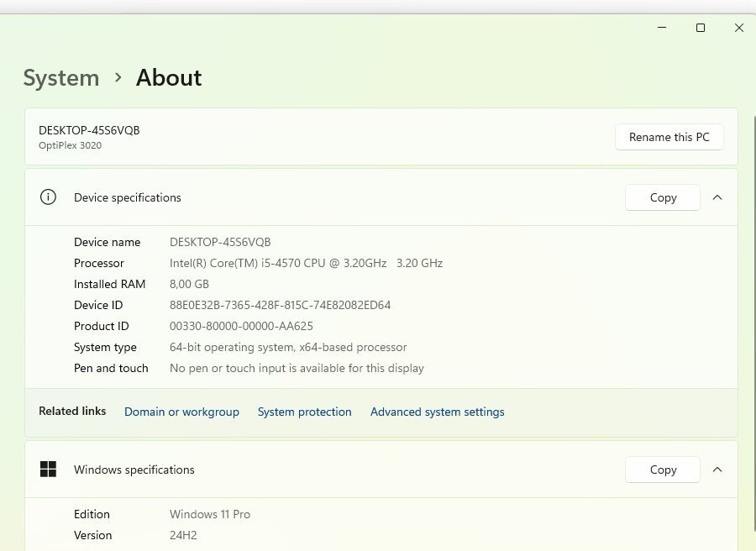Copy the Windows specifications
The height and width of the screenshot is (551, 756).
[x=663, y=470]
